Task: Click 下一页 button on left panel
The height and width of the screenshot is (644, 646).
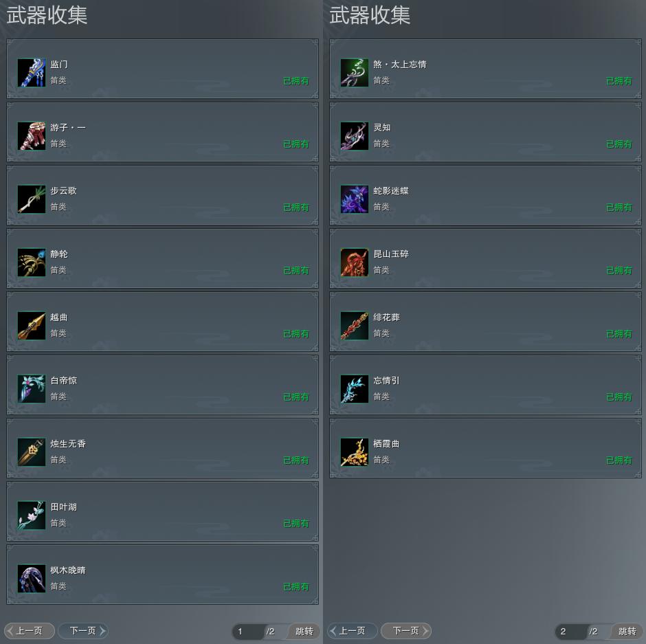Action: (83, 631)
